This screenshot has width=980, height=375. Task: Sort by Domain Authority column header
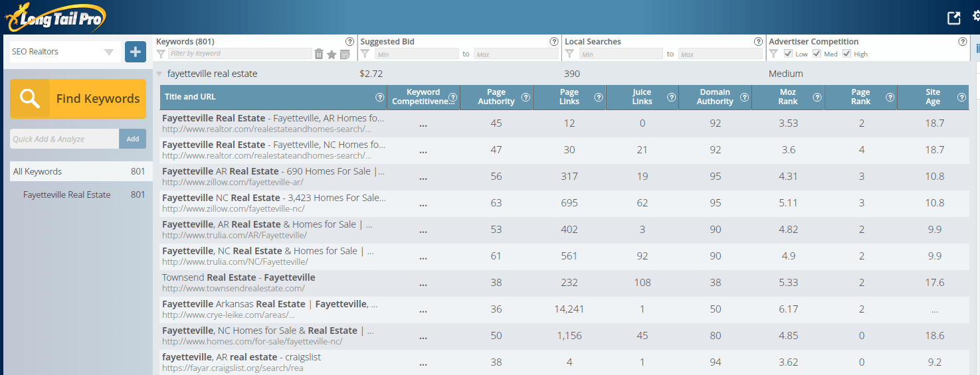(x=715, y=97)
